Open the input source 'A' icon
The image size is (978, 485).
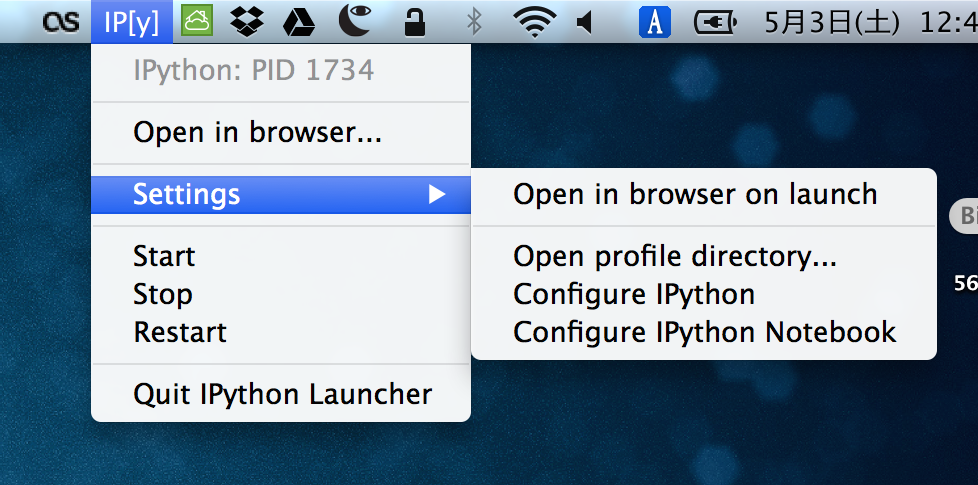(x=655, y=22)
